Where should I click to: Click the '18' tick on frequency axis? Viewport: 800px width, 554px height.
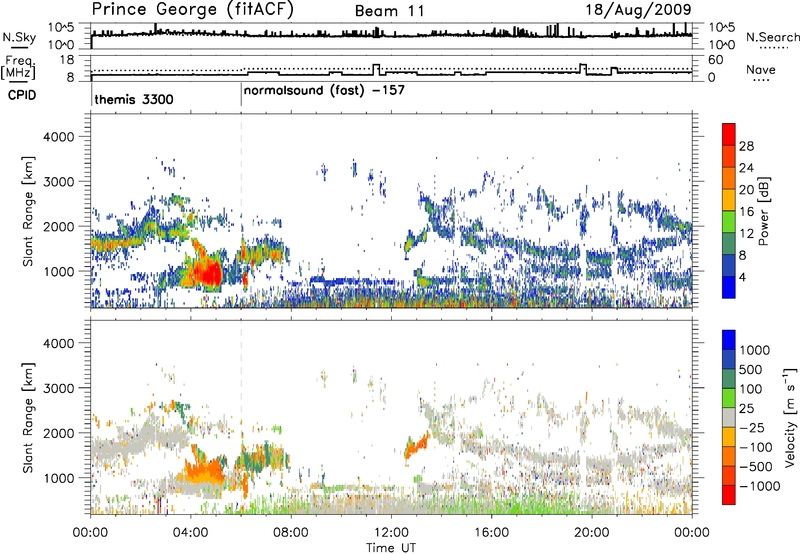pos(66,60)
